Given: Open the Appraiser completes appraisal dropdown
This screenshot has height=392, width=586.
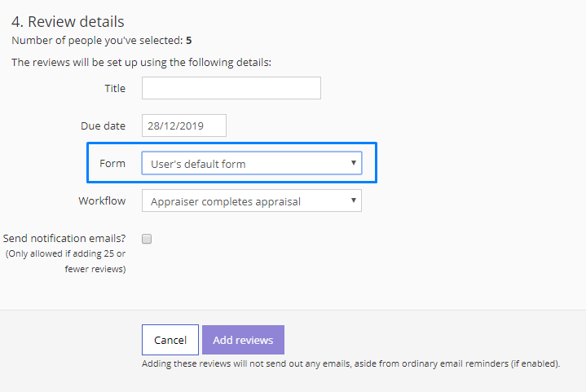Looking at the screenshot, I should (252, 200).
